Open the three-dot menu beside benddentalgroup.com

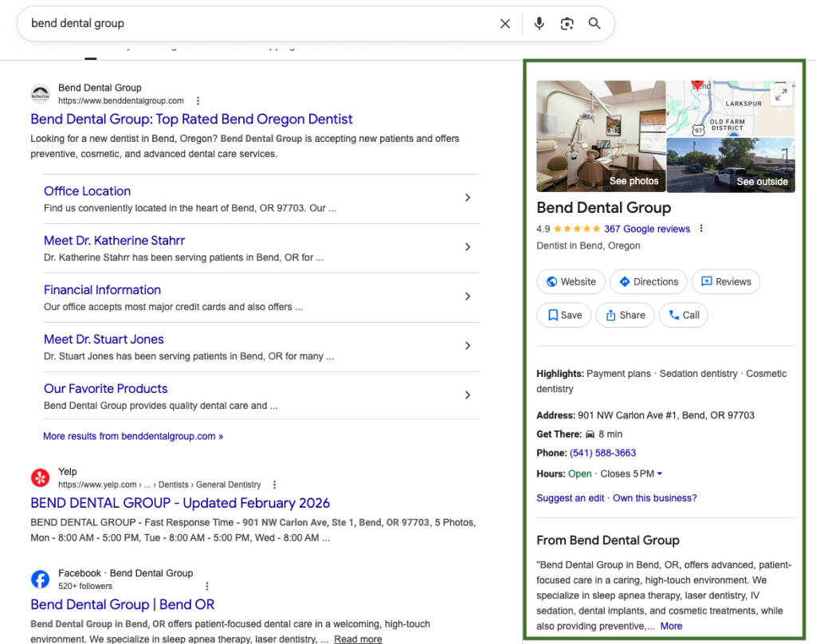(197, 100)
